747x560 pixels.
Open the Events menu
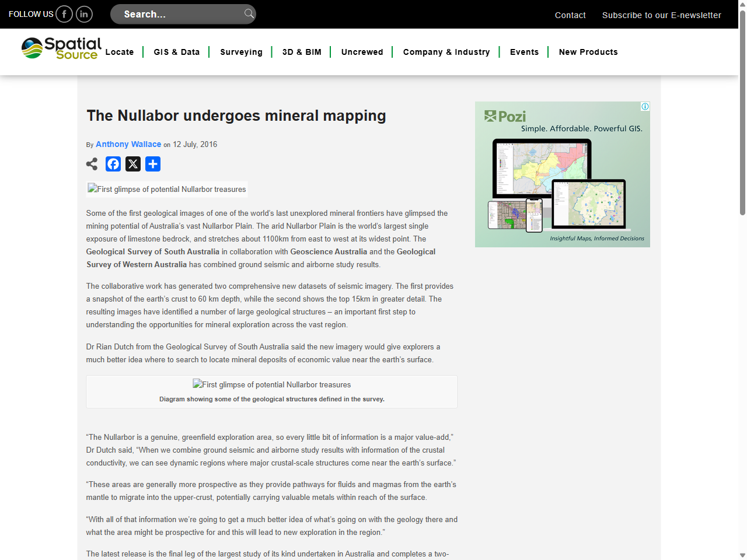coord(525,52)
